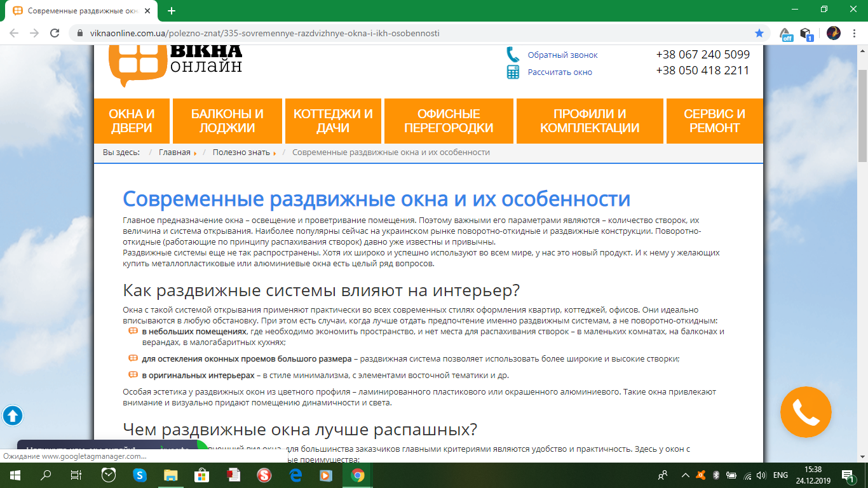This screenshot has height=488, width=868.
Task: Open Microsoft Edge from taskbar
Action: pyautogui.click(x=295, y=475)
